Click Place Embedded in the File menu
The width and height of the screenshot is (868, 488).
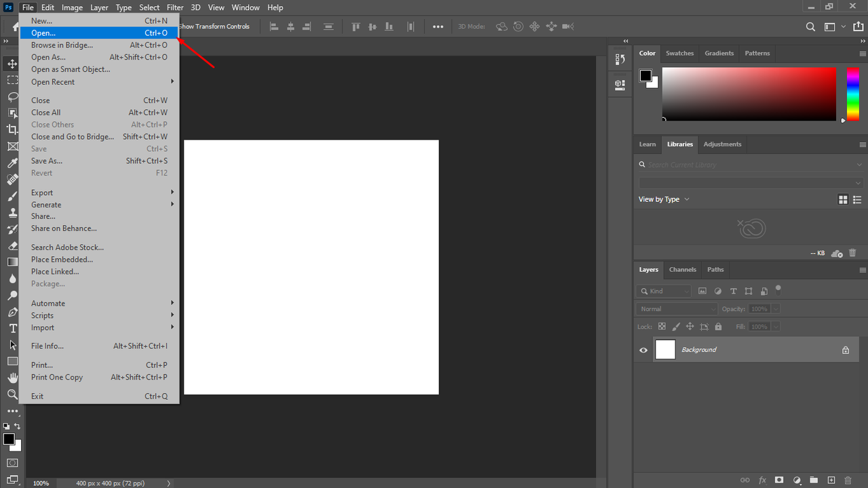[x=62, y=260]
